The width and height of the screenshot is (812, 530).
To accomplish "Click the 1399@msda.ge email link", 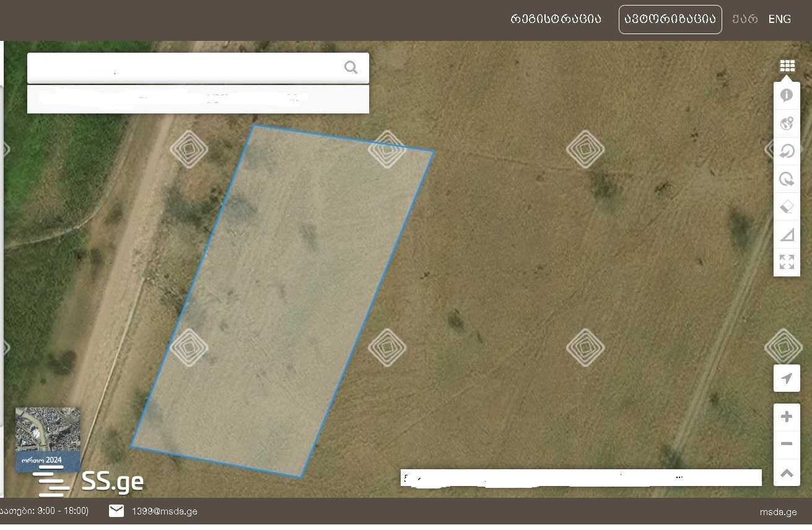I will pos(164,511).
